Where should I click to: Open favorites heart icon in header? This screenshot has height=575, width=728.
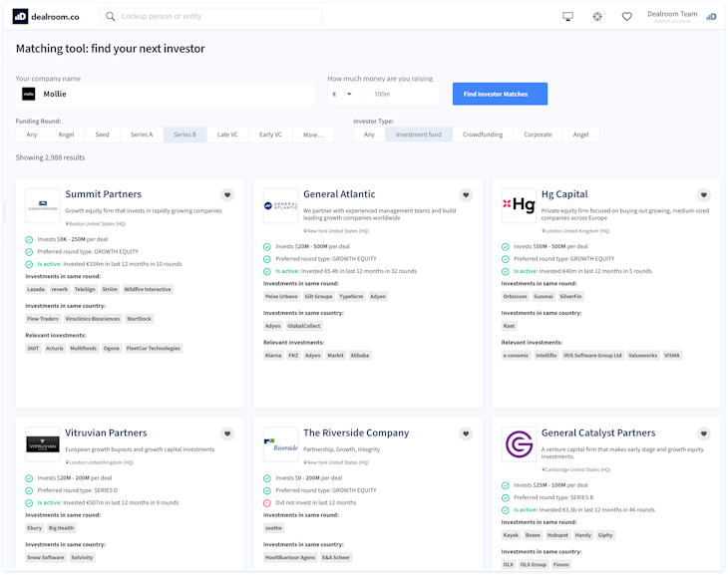click(627, 17)
